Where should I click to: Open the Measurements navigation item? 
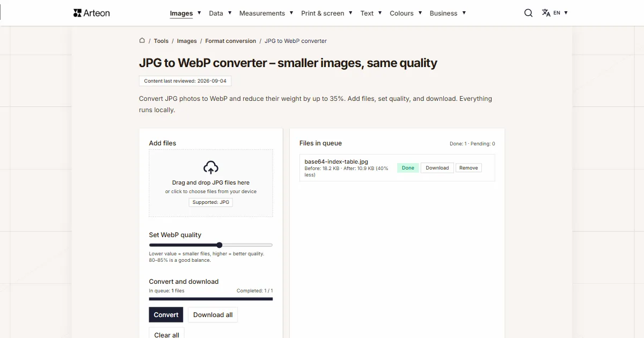262,13
